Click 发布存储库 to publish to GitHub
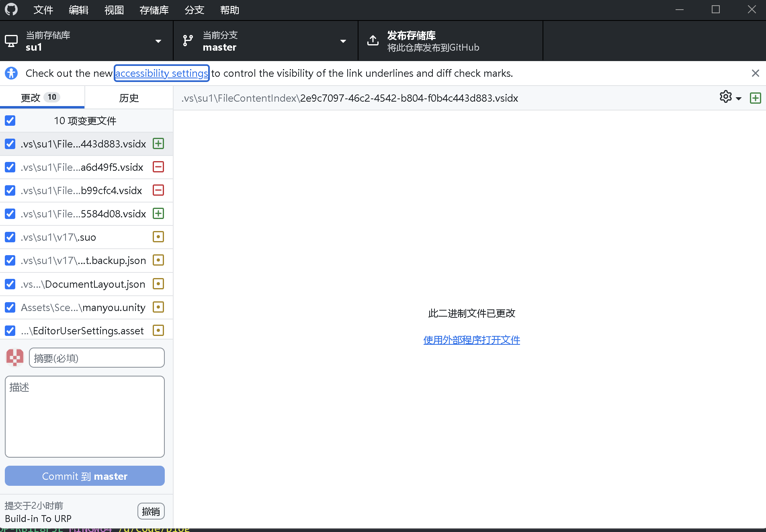This screenshot has width=766, height=532. click(x=451, y=41)
